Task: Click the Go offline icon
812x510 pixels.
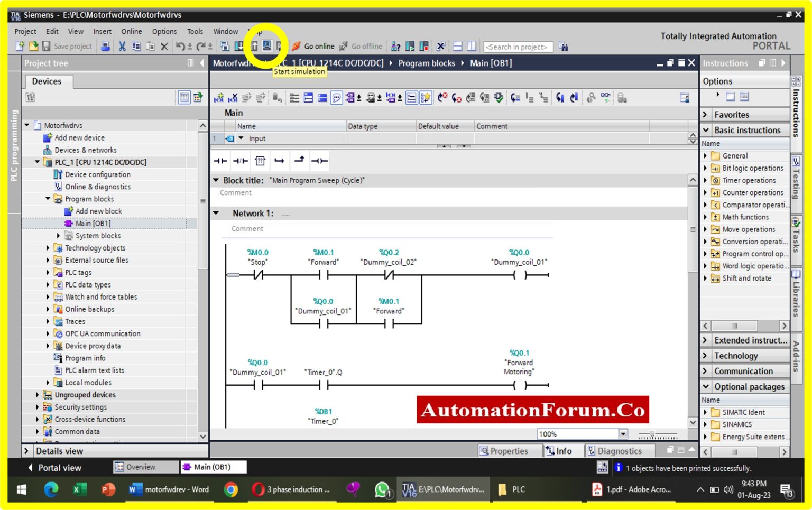Action: [344, 46]
